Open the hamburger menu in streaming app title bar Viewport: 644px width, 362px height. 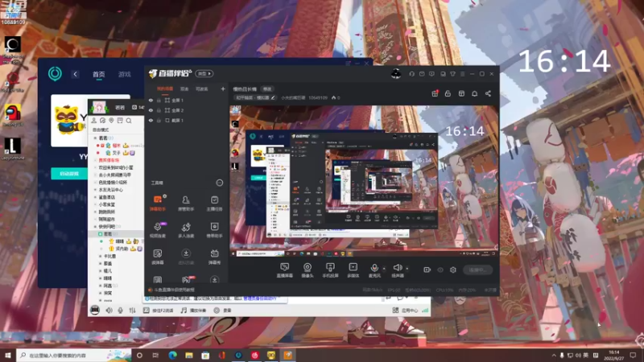(462, 74)
